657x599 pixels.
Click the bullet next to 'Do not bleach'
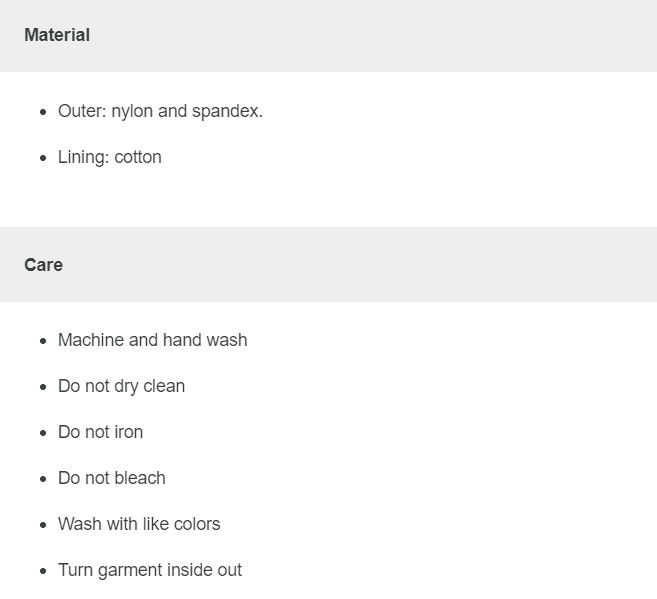pyautogui.click(x=43, y=479)
